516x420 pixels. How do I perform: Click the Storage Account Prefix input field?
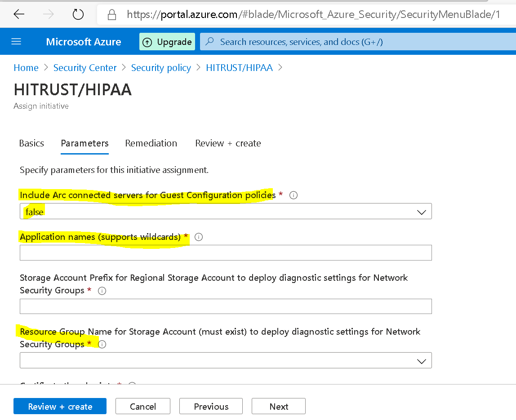pyautogui.click(x=226, y=306)
